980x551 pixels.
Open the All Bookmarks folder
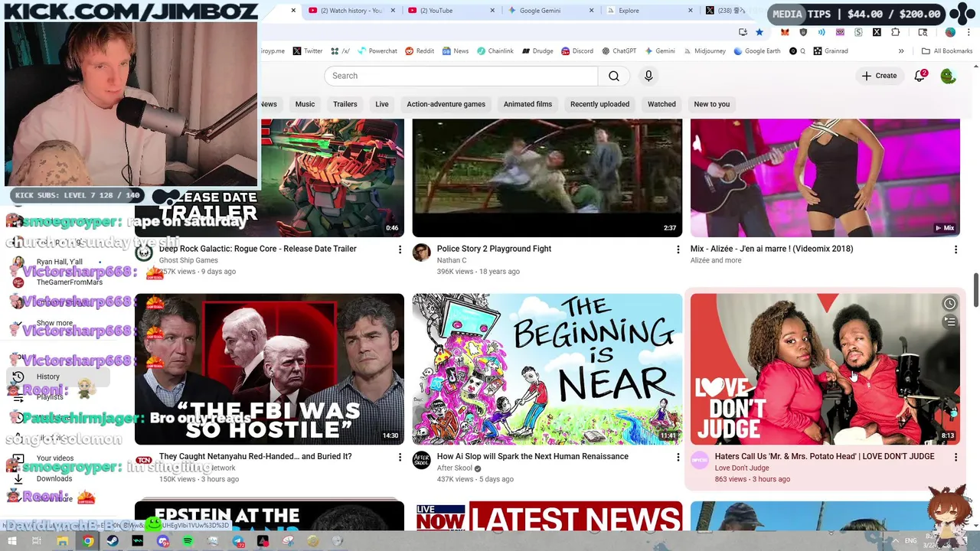[947, 51]
